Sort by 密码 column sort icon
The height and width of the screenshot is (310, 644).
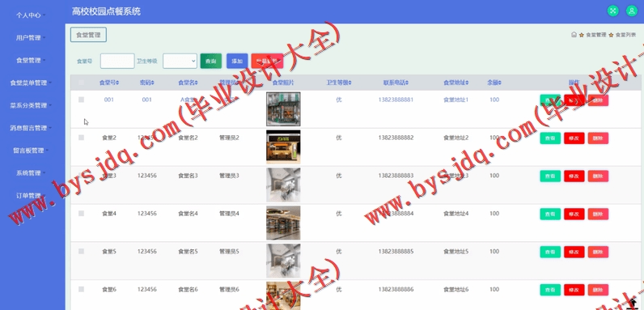[152, 83]
